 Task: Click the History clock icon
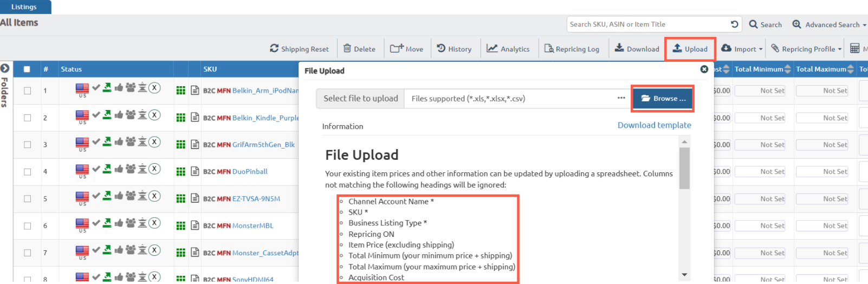tap(441, 49)
